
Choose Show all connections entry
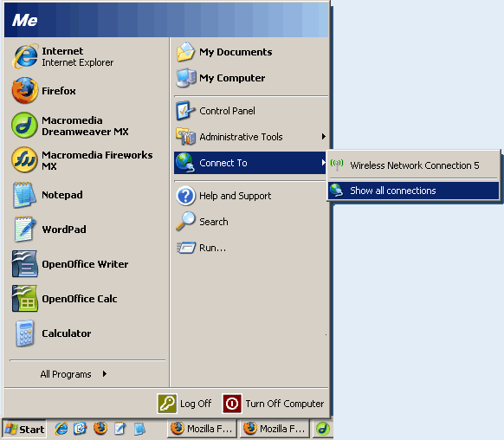point(413,191)
